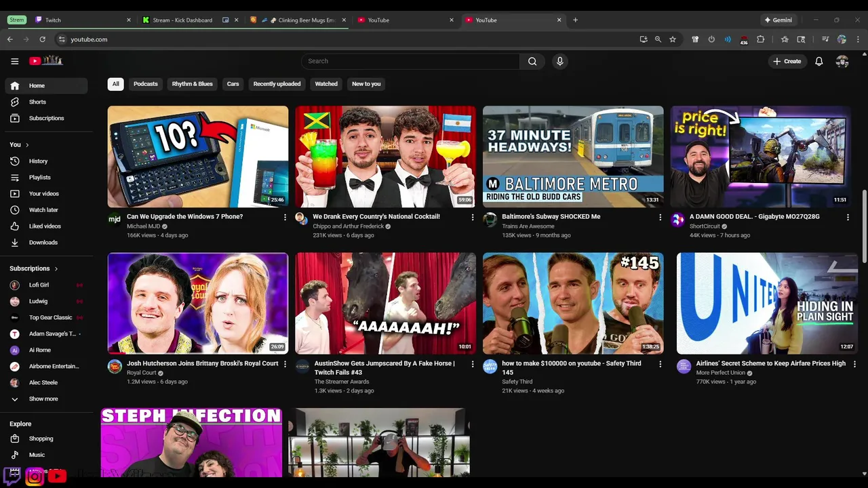Viewport: 868px width, 488px height.
Task: Show more subscriptions
Action: (46, 399)
